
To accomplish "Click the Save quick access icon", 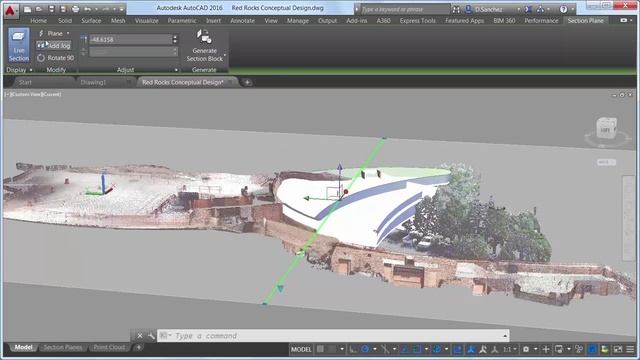I will pos(51,9).
